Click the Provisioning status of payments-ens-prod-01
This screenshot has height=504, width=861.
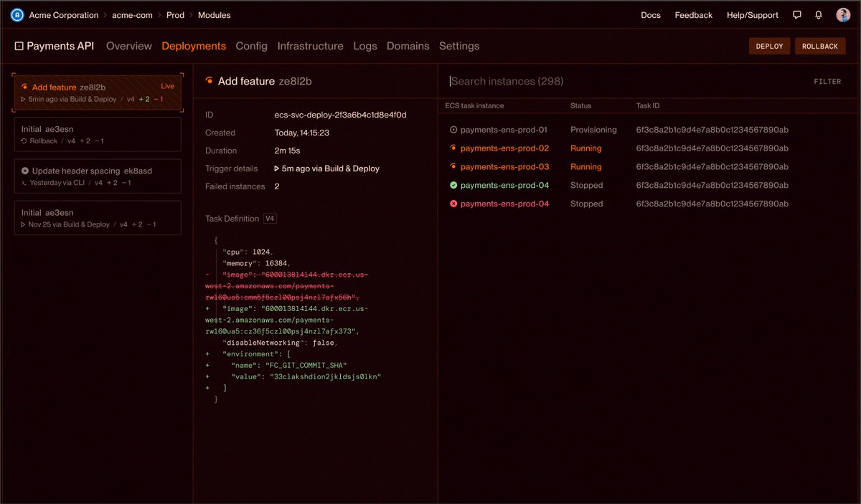tap(593, 130)
